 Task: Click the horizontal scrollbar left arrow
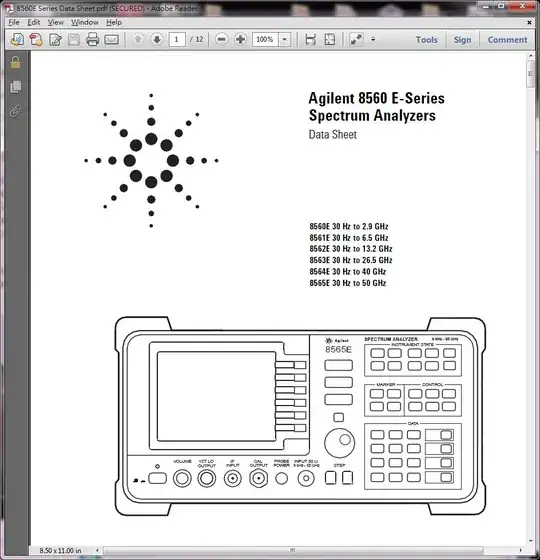coord(97,550)
